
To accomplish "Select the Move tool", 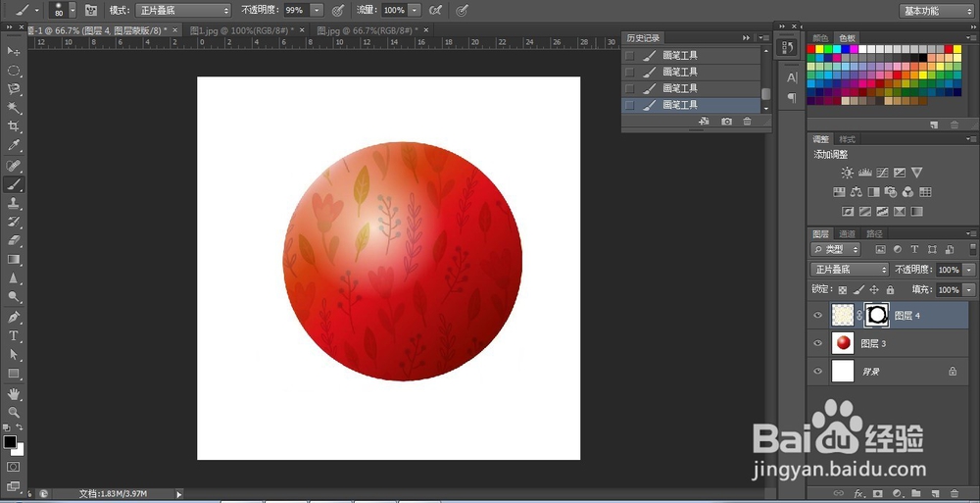I will point(14,51).
